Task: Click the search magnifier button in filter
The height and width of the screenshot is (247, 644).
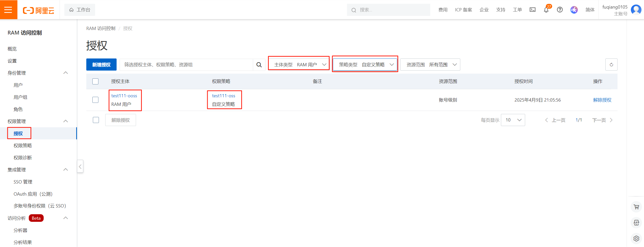Action: pos(259,65)
